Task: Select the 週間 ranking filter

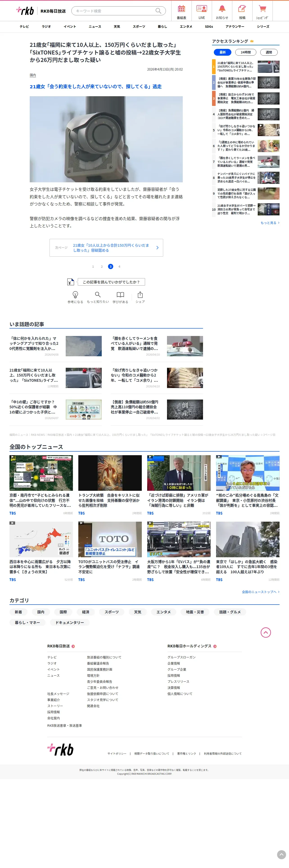Action: coord(269,52)
